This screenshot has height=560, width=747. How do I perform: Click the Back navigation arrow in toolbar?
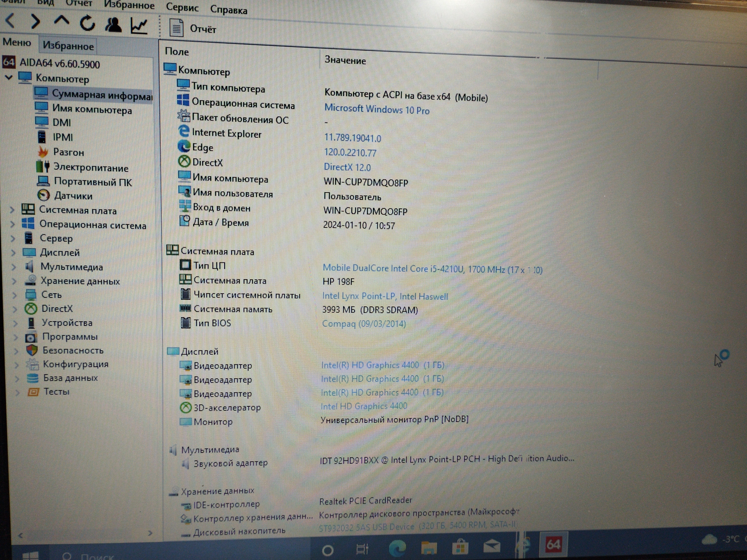11,21
